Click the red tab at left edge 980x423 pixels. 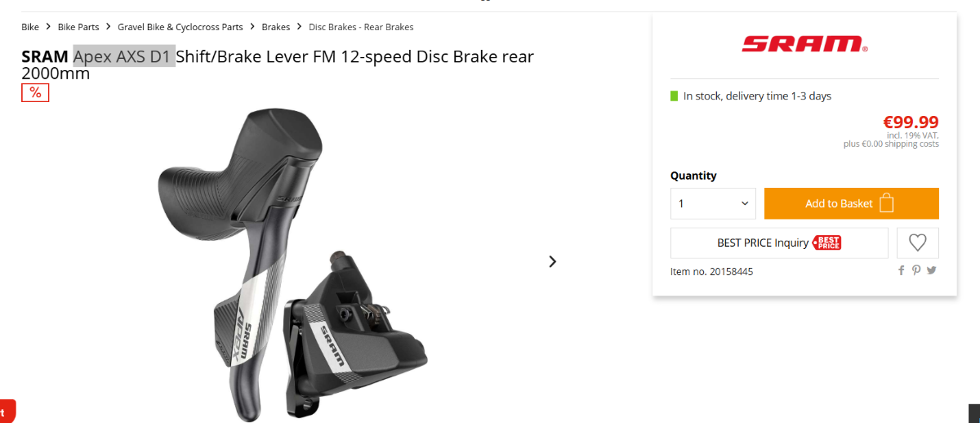(7, 411)
